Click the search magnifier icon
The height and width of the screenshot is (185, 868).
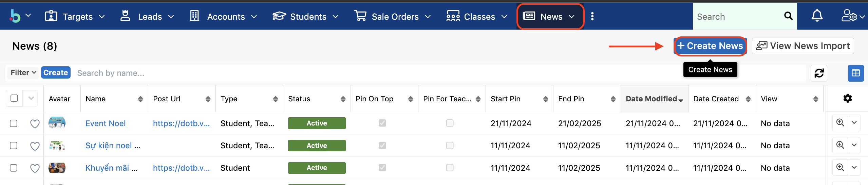coord(788,16)
